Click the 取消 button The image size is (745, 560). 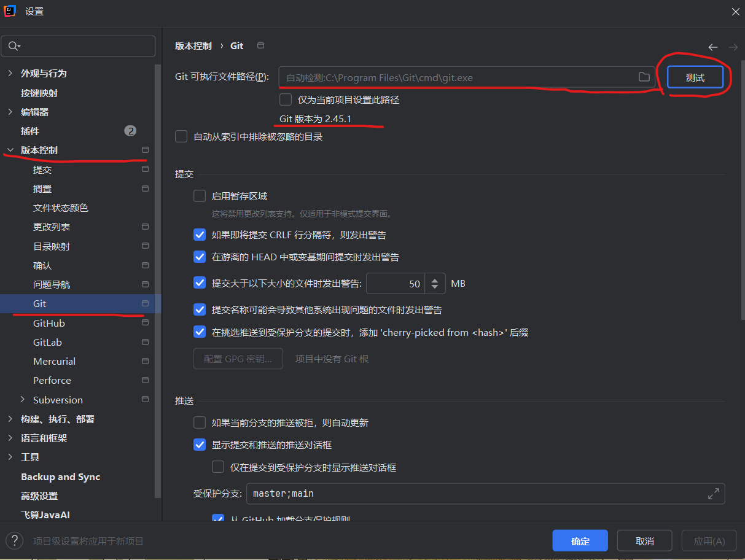tap(644, 541)
